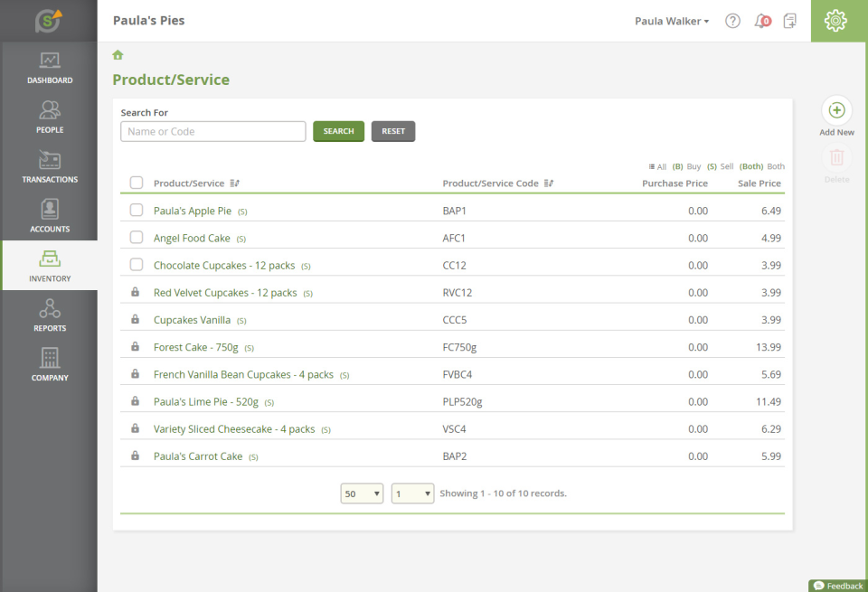Tick the Angel Food Cake row checkbox
868x592 pixels.
pos(137,237)
